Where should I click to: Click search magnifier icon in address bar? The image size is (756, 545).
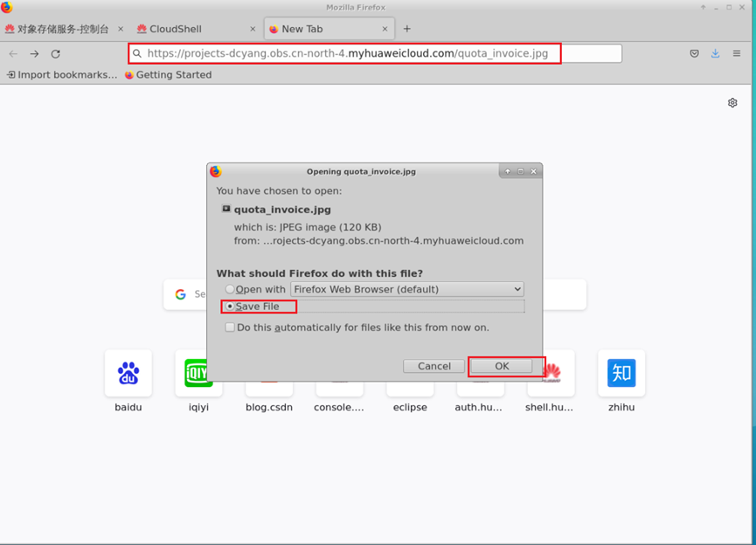[137, 53]
